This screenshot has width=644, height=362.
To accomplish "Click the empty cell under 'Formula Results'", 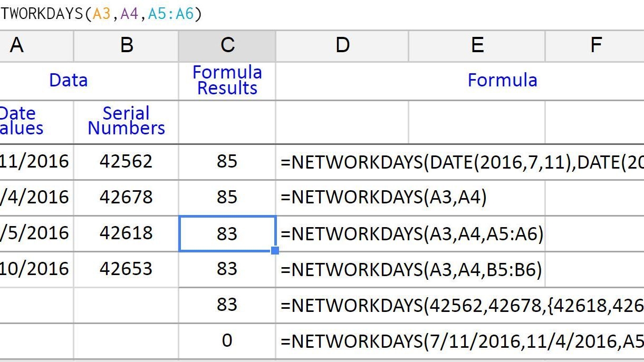I will [227, 122].
